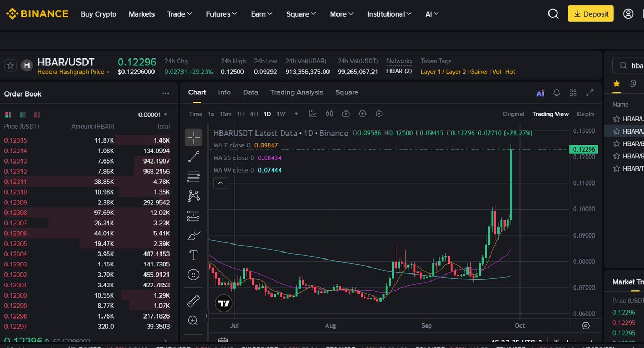Switch to the Info tab

click(224, 92)
